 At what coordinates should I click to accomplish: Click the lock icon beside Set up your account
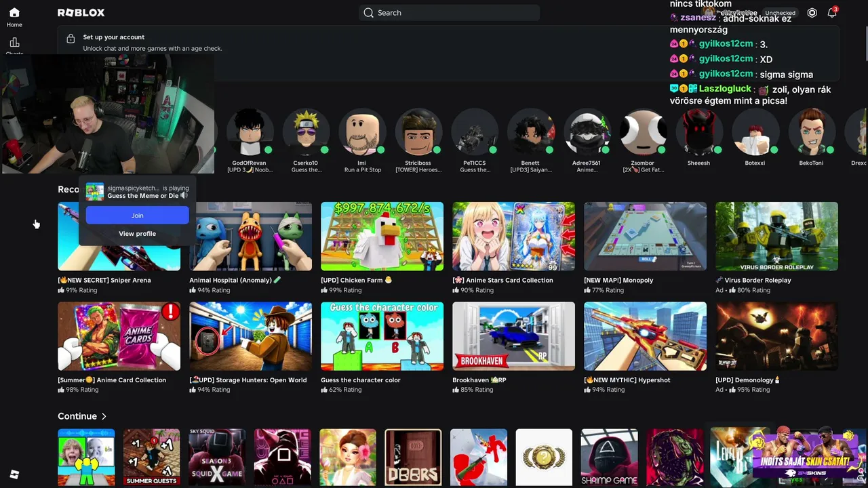point(70,39)
